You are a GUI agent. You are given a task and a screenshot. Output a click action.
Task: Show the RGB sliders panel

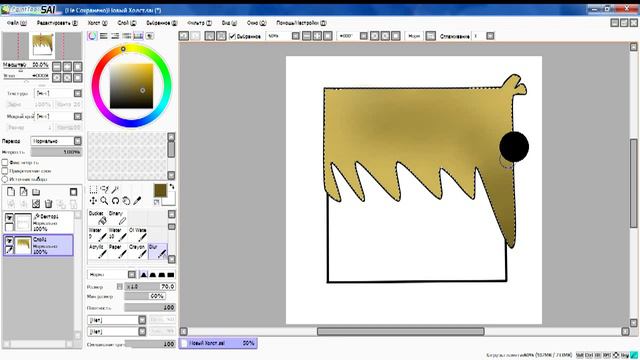pos(104,36)
